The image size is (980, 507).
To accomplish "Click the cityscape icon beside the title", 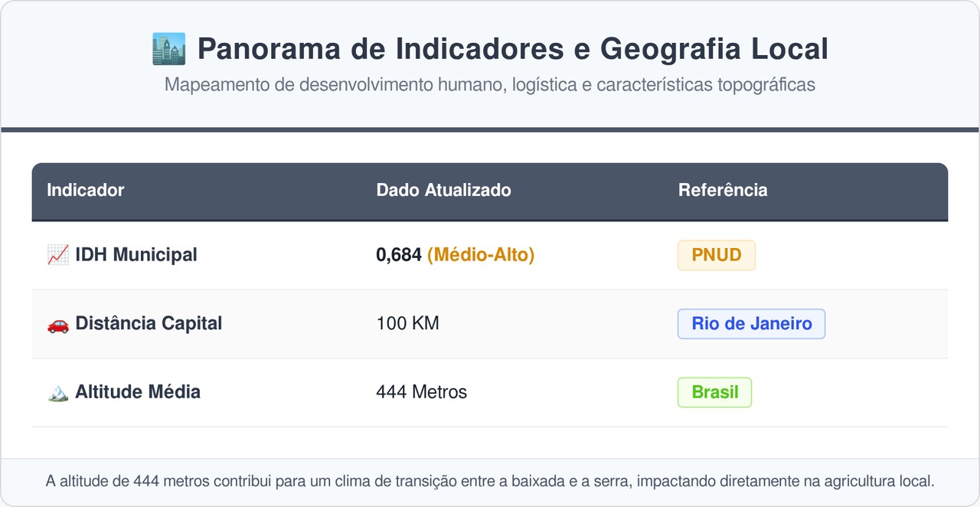I will 168,49.
